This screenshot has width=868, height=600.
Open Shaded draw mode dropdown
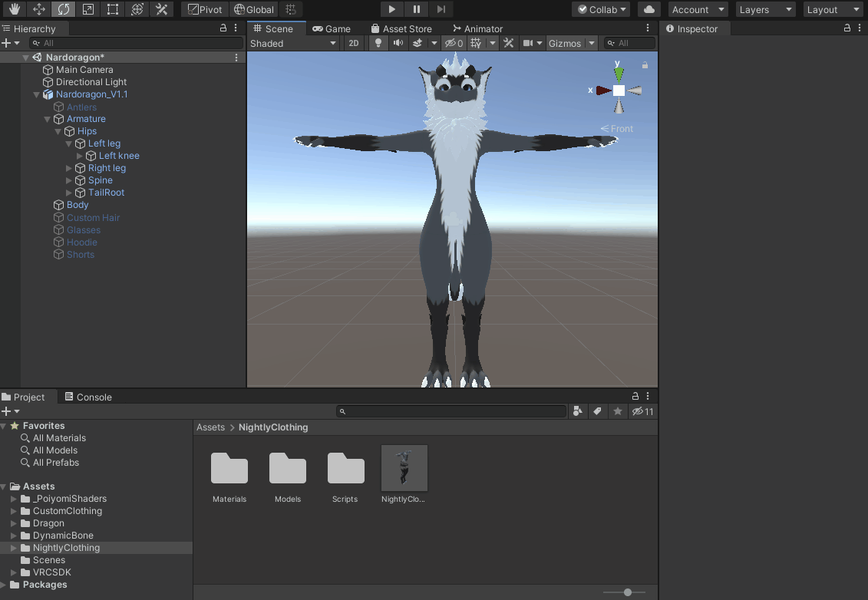pos(293,43)
